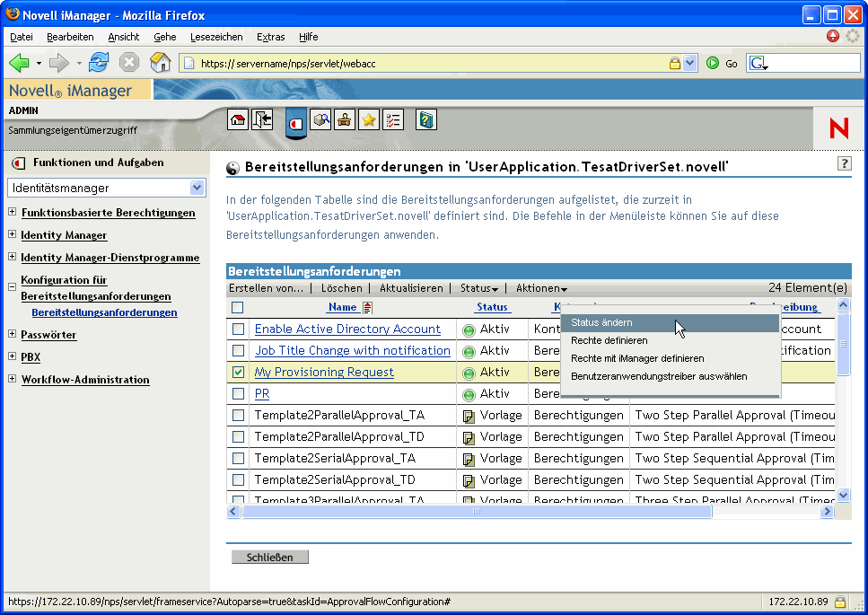The image size is (868, 615).
Task: Check Template2ParallelApproval_TA checkbox
Action: (238, 415)
